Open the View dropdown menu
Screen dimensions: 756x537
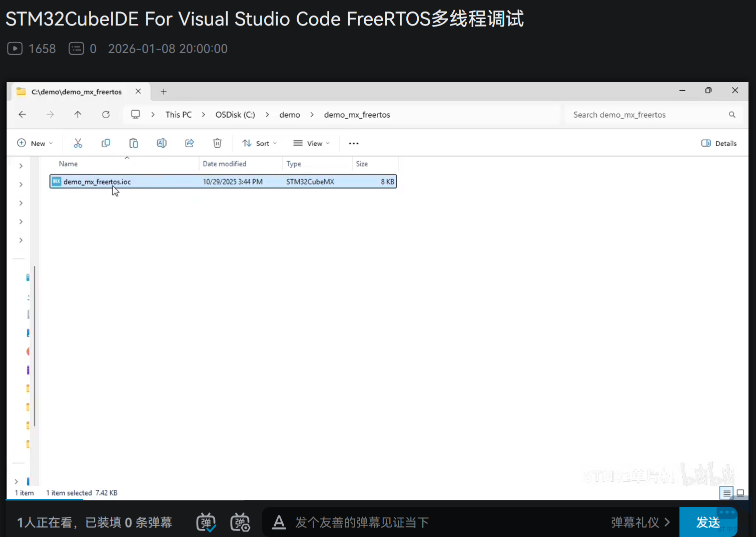tap(312, 143)
